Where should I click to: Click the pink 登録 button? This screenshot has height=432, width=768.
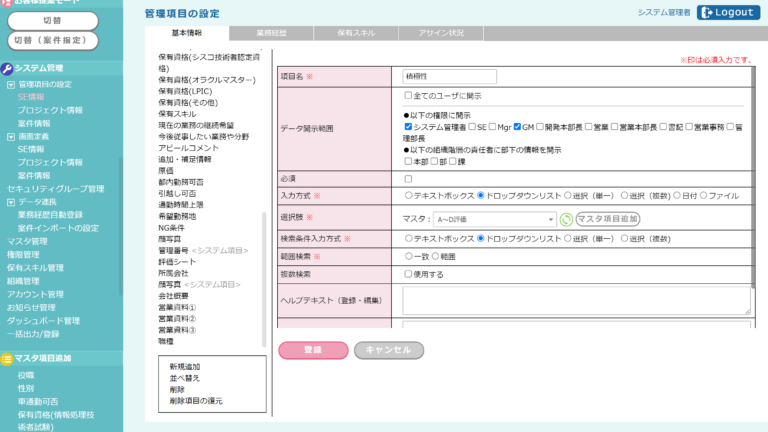click(x=312, y=350)
